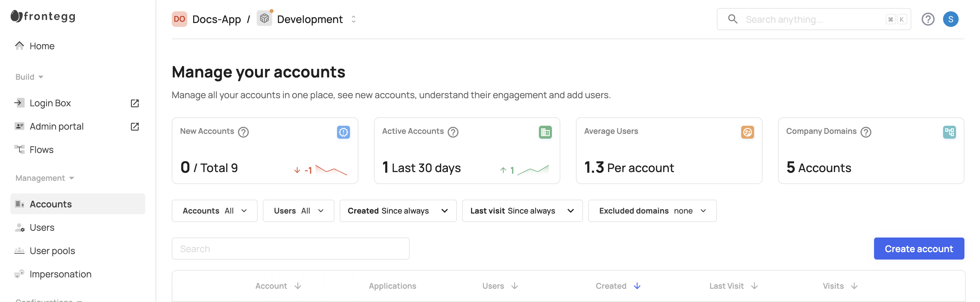Open Impersonation from the sidebar
980x302 pixels.
point(60,274)
